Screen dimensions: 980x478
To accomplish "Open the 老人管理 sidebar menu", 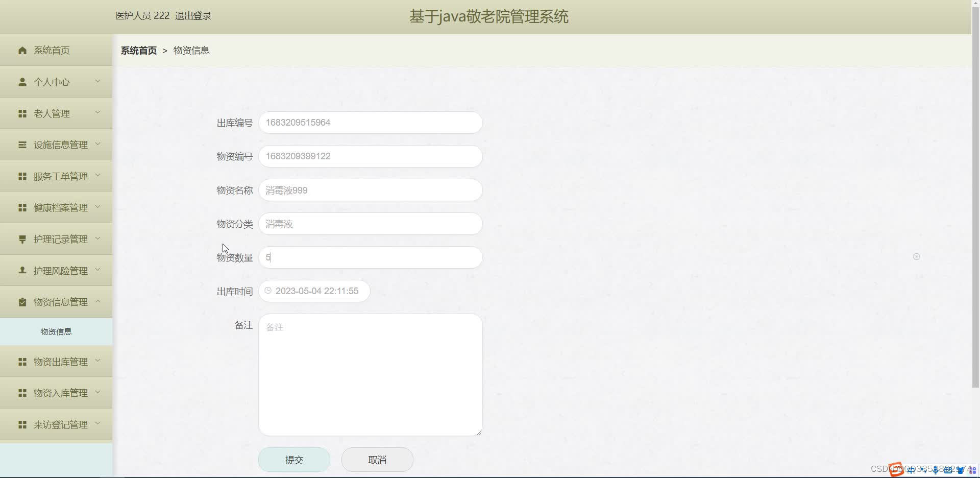I will pyautogui.click(x=56, y=113).
